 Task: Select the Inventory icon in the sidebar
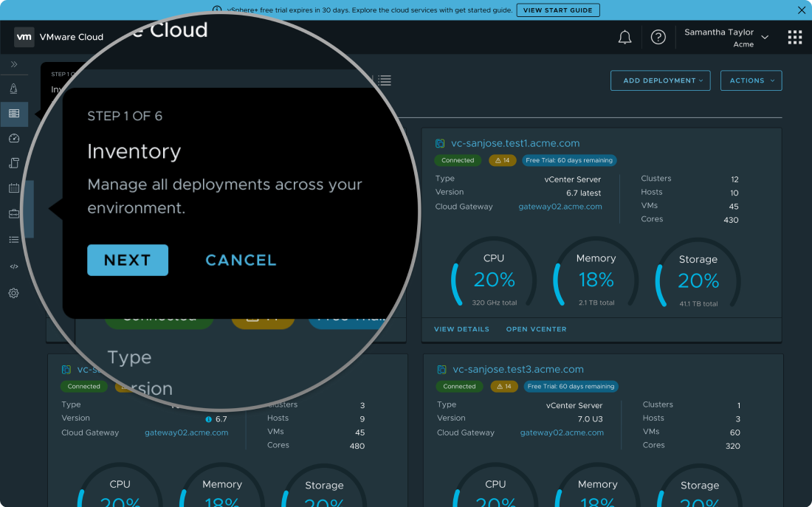pos(14,114)
